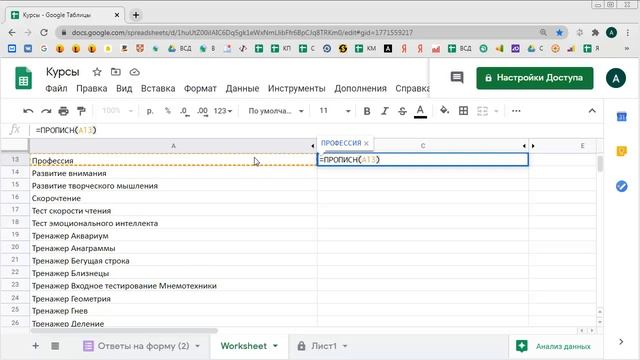Screen dimensions: 640x360
Task: Click the Print icon
Action: coord(63,111)
